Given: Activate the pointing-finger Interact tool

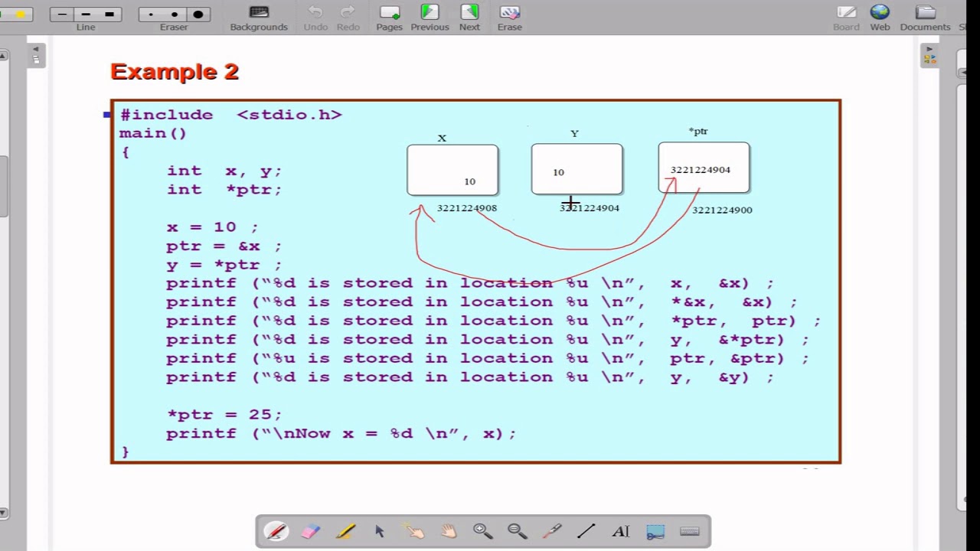Looking at the screenshot, I should tap(414, 531).
